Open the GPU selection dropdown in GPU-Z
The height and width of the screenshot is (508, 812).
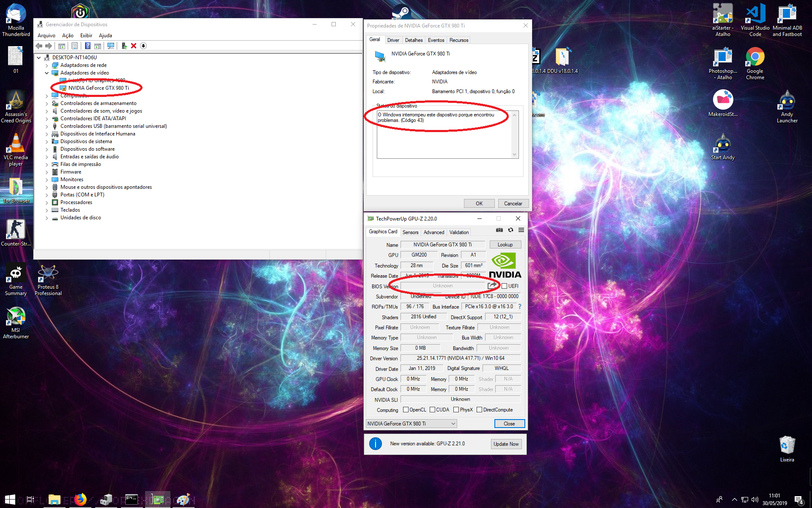tap(411, 423)
